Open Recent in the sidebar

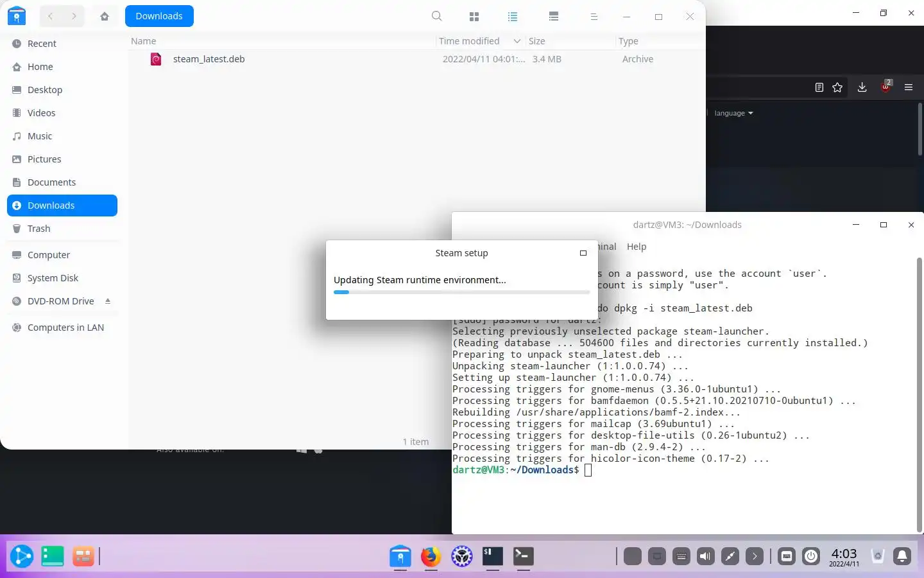click(x=62, y=44)
